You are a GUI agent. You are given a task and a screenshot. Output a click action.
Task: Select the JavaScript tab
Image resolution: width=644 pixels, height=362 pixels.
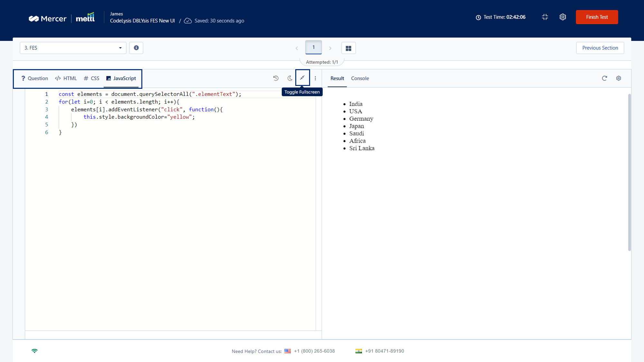tap(121, 78)
